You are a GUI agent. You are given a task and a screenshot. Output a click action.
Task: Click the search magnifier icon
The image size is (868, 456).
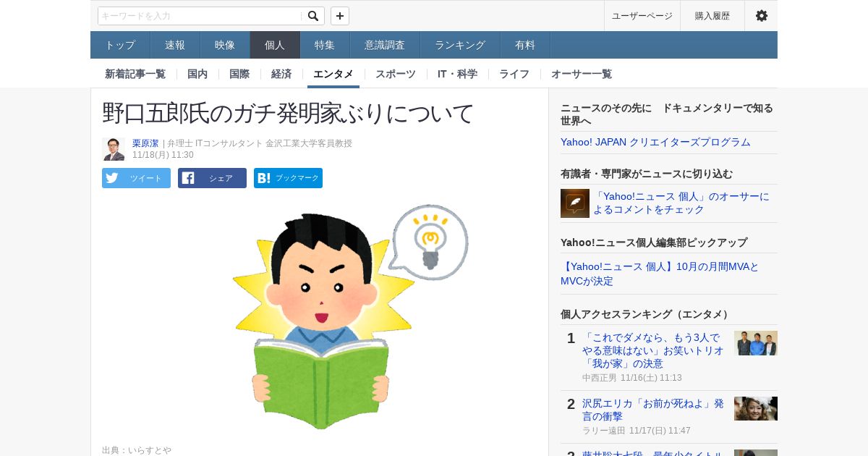point(313,16)
